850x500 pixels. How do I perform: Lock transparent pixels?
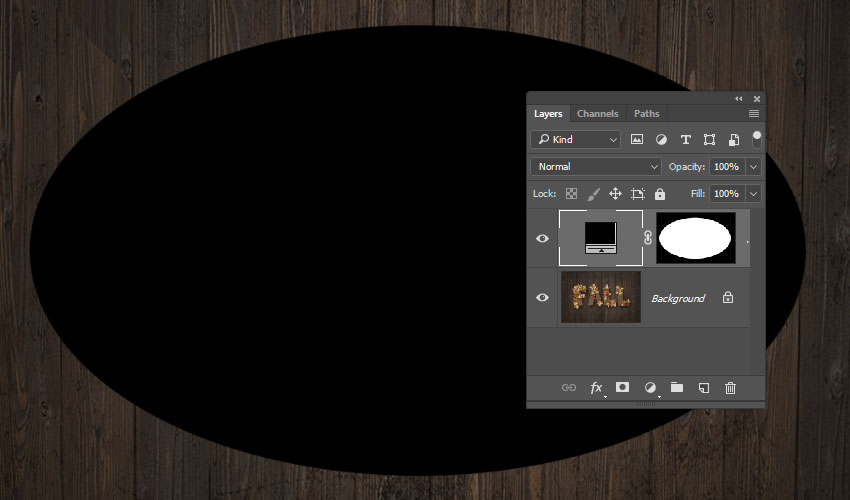tap(571, 194)
